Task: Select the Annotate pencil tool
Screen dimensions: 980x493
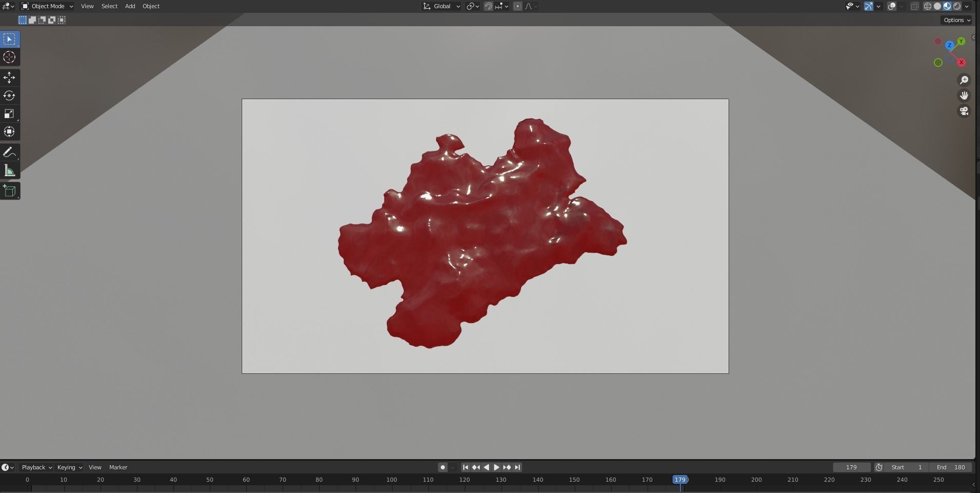Action: tap(10, 153)
